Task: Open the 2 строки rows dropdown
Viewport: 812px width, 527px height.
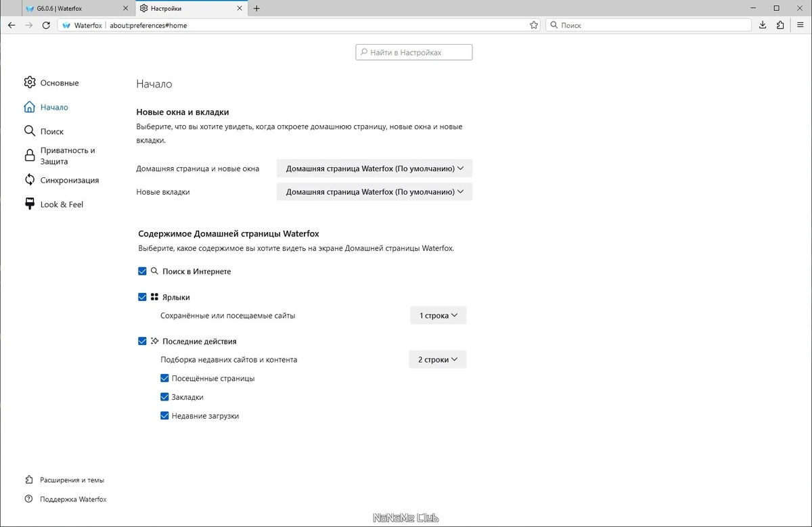Action: tap(437, 360)
